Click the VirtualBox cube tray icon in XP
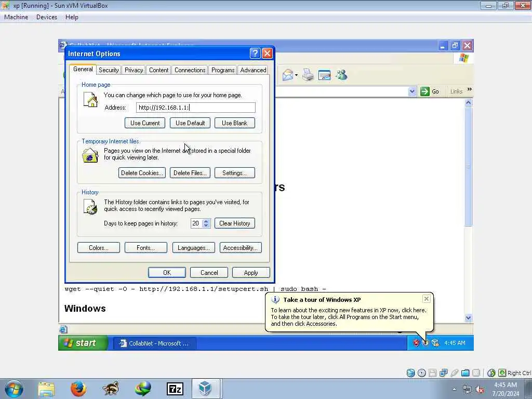Image resolution: width=532 pixels, height=399 pixels. point(435,343)
